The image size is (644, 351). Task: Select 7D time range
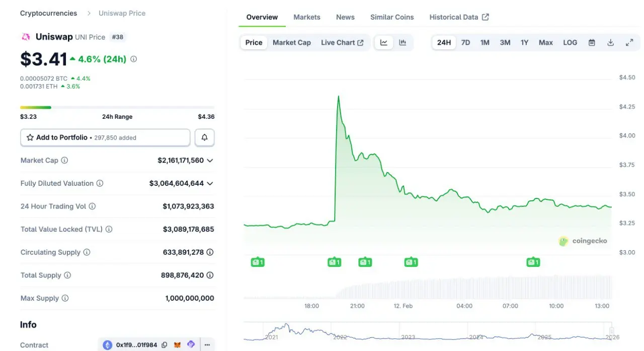[x=466, y=42]
